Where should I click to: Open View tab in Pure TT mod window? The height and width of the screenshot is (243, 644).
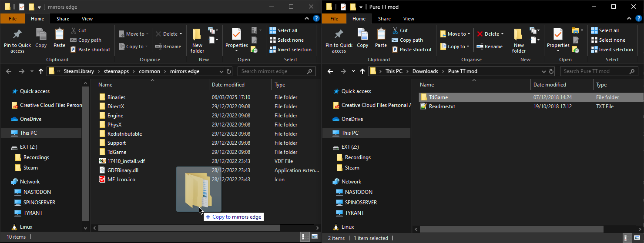pyautogui.click(x=409, y=19)
